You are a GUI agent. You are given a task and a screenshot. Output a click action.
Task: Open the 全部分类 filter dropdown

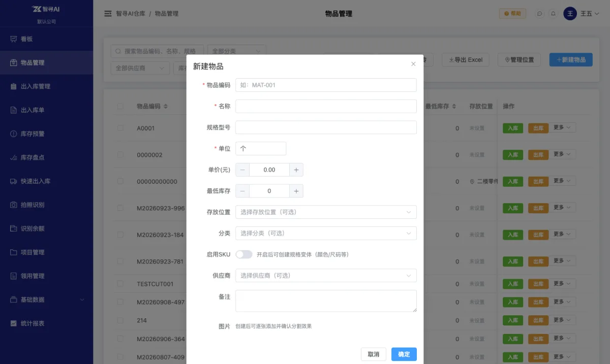click(237, 51)
